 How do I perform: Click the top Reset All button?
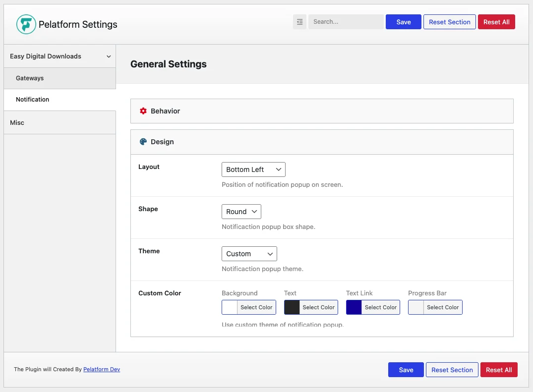[x=496, y=22]
